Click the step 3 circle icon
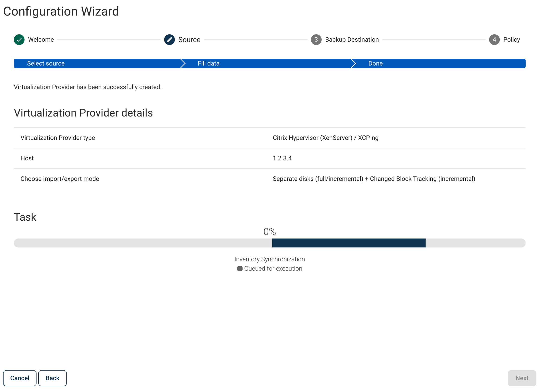The image size is (539, 392). (x=316, y=40)
